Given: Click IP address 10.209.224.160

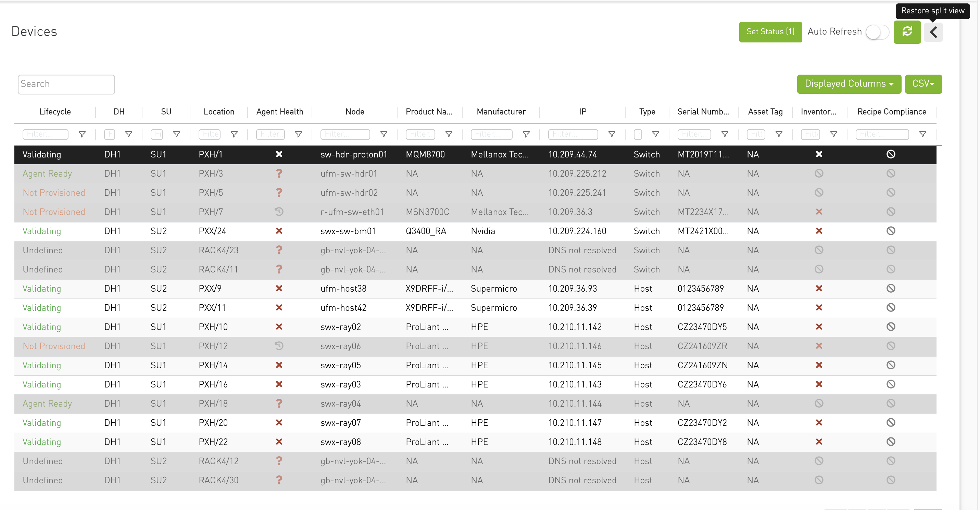Looking at the screenshot, I should click(577, 231).
